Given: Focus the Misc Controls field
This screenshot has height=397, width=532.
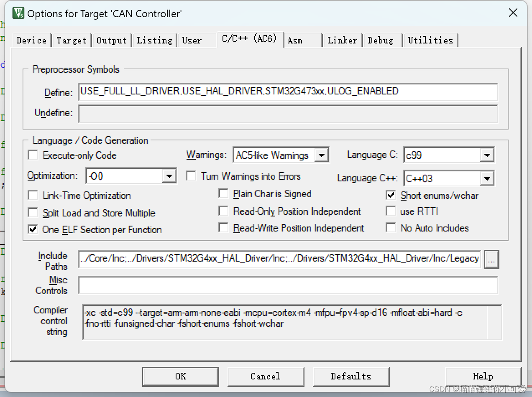Looking at the screenshot, I should point(288,285).
